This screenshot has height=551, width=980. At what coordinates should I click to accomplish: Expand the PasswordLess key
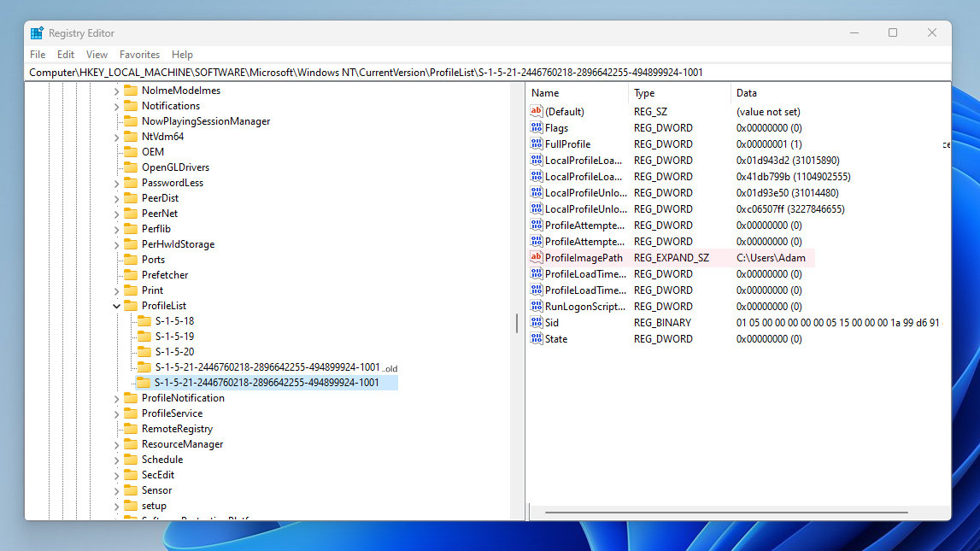(x=116, y=184)
